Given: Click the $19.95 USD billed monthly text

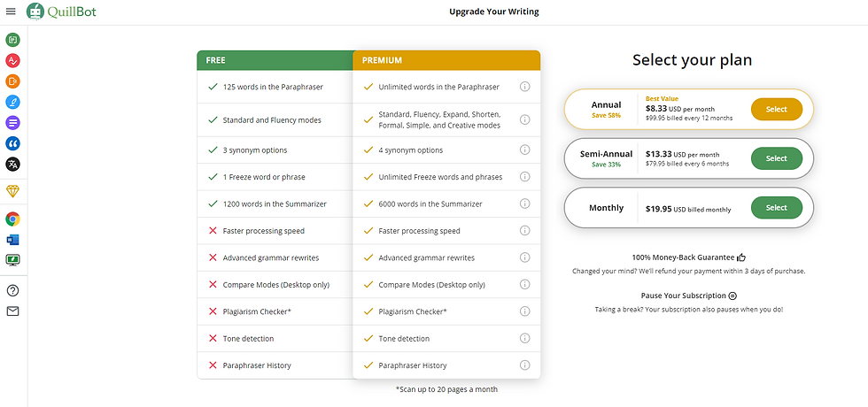Looking at the screenshot, I should [688, 209].
